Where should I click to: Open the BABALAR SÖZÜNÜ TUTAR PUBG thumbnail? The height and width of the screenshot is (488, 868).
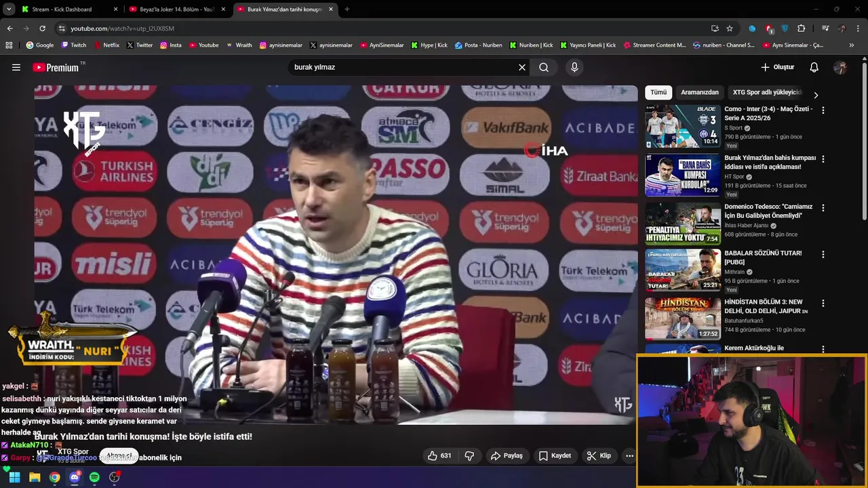(x=682, y=270)
